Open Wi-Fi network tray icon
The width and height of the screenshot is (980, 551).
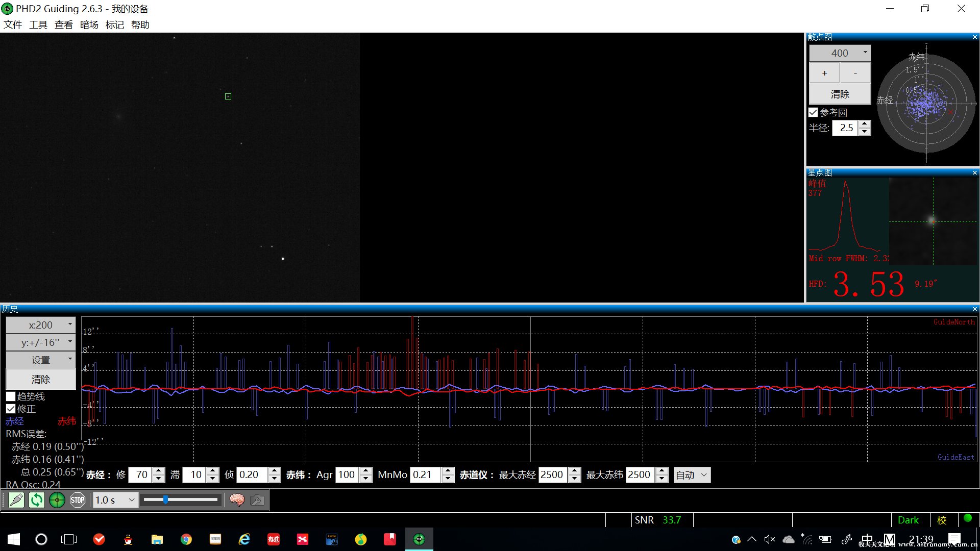pyautogui.click(x=807, y=539)
